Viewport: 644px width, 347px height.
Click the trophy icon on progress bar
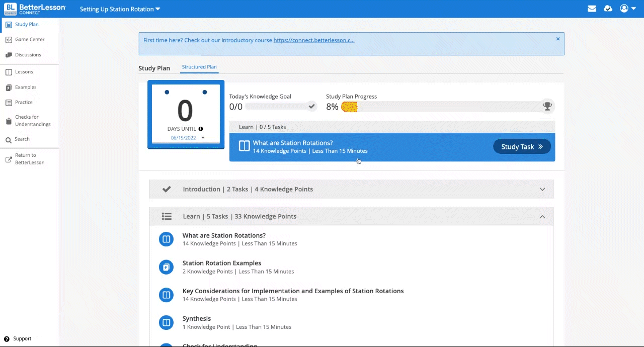547,106
